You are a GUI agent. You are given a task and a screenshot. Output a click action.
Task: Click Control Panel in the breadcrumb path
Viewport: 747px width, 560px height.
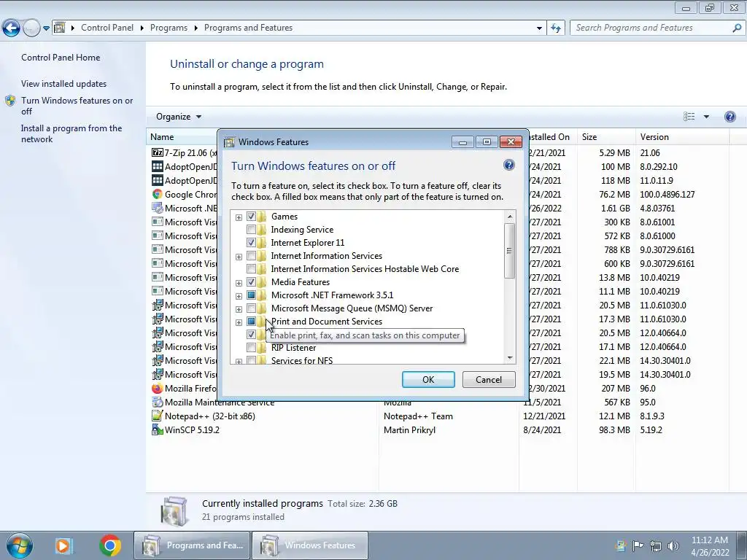pyautogui.click(x=107, y=28)
